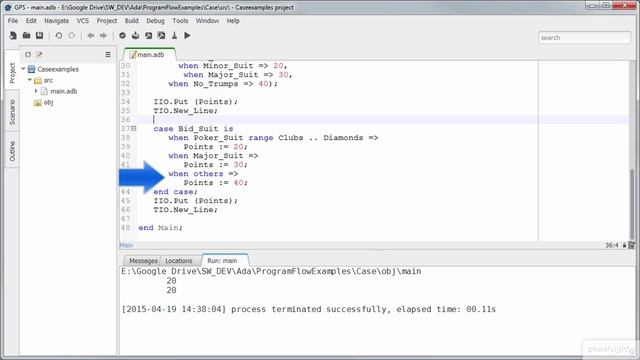Compile the current file
640x360 pixels.
[x=136, y=36]
